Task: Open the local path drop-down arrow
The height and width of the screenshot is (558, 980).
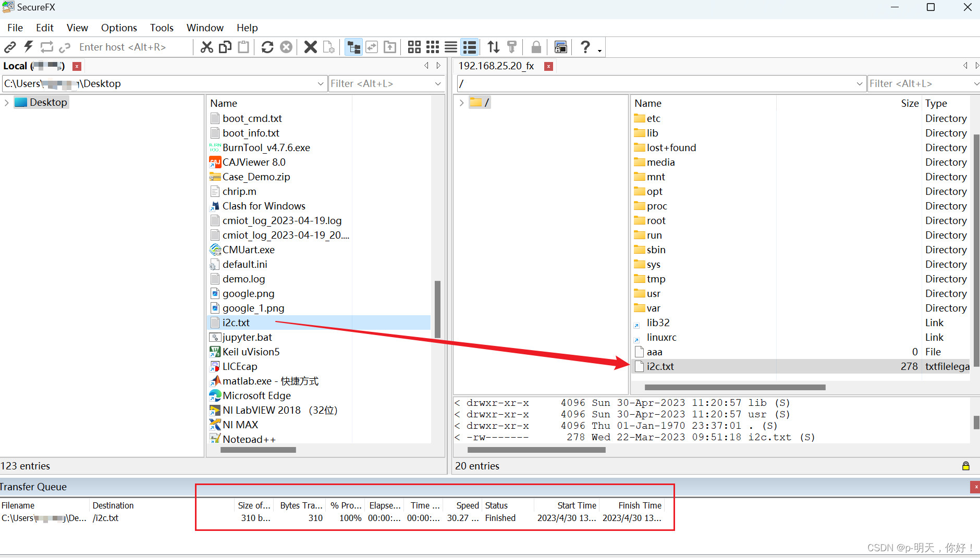Action: point(320,83)
